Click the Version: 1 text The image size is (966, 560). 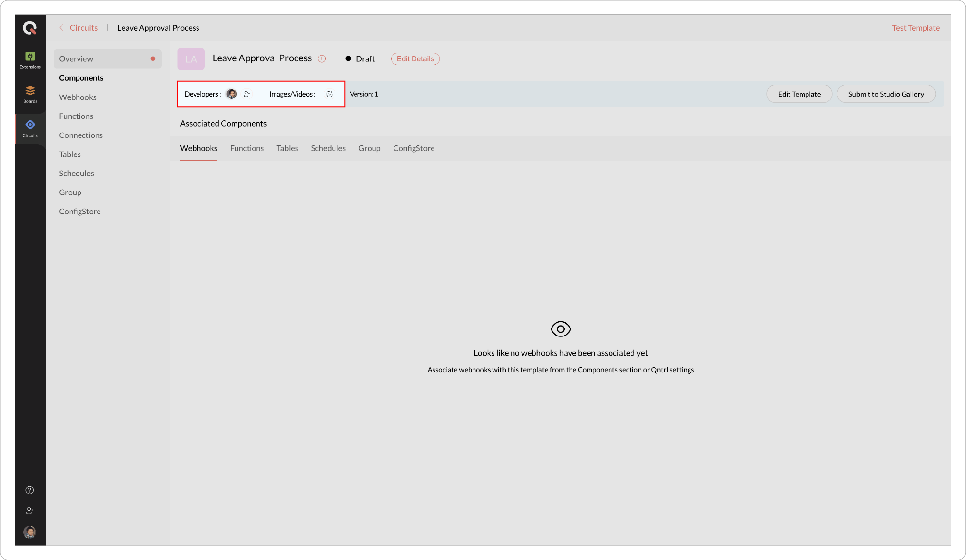[364, 94]
